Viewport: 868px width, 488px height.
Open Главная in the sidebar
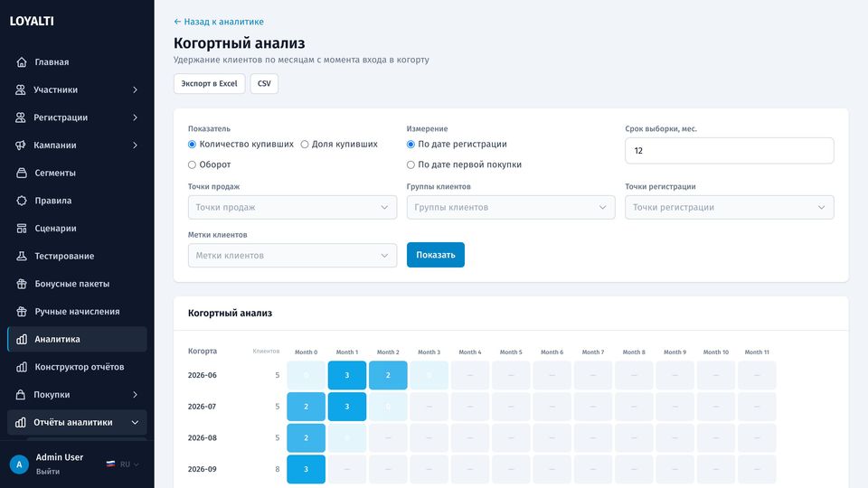[77, 62]
